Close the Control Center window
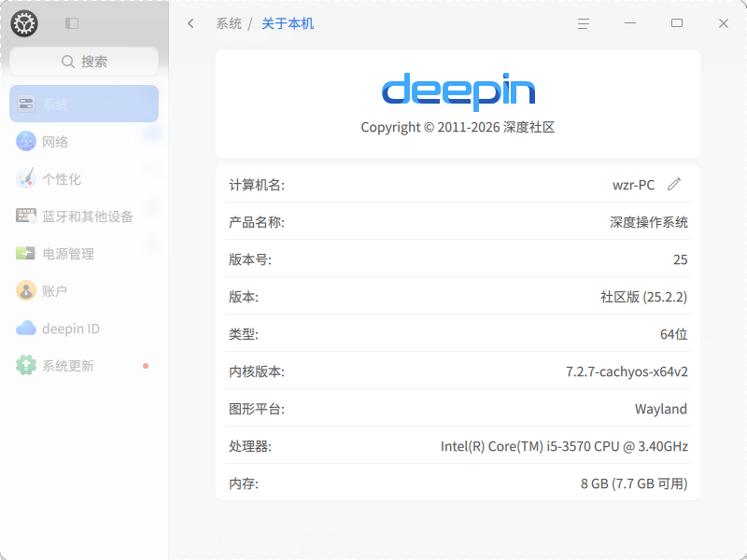The height and width of the screenshot is (560, 747). [x=724, y=23]
